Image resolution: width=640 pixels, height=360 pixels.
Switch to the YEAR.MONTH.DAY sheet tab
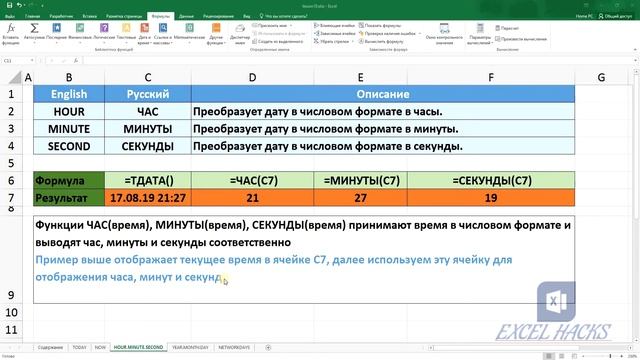click(x=190, y=347)
